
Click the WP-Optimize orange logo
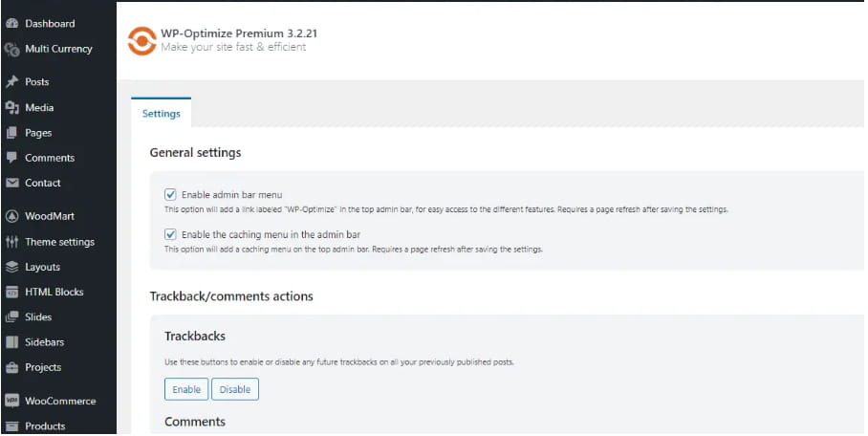pos(141,40)
